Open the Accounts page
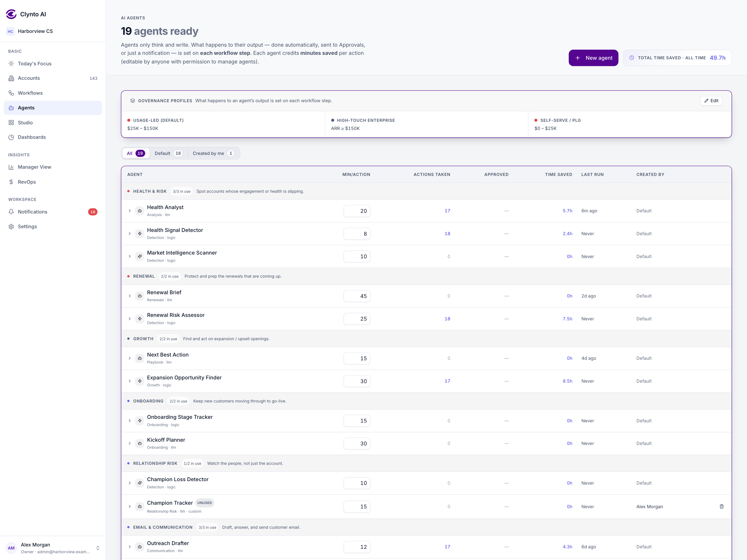747x560 pixels. pyautogui.click(x=53, y=78)
